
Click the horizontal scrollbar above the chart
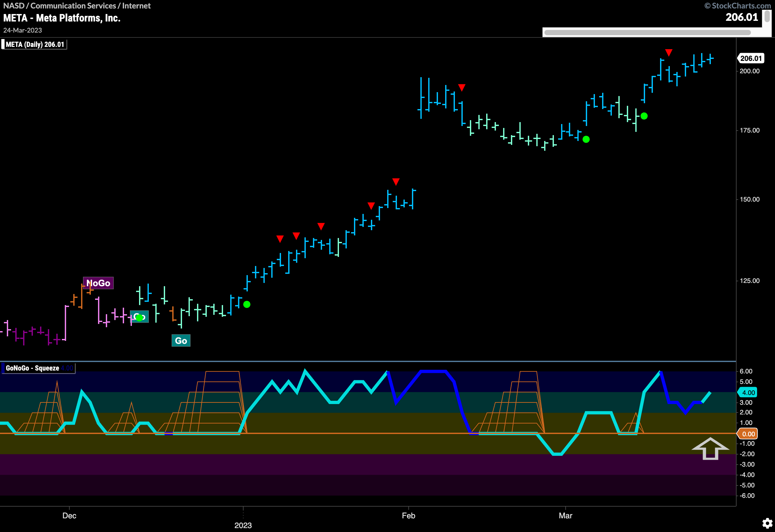coord(647,32)
